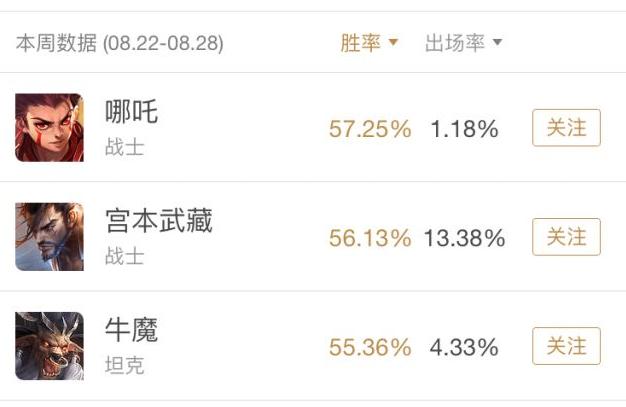Click the arrow next to 出场率
This screenshot has width=626, height=407.
point(497,42)
